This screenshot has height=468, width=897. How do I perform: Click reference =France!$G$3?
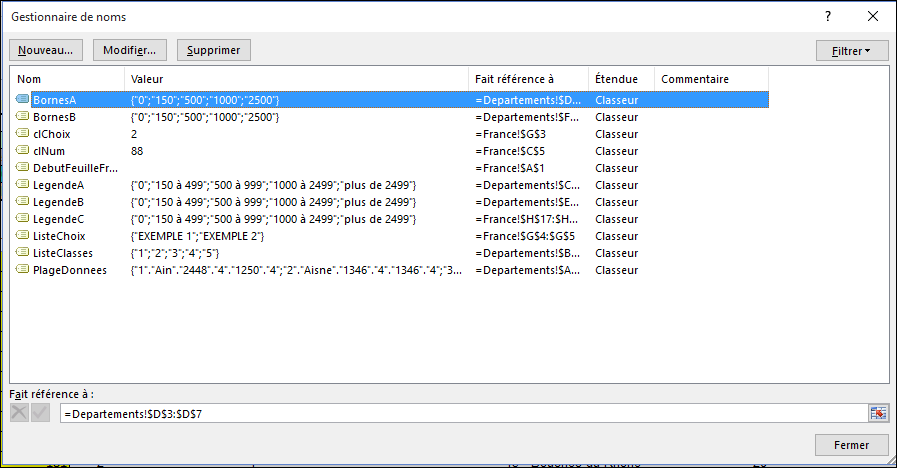(510, 134)
